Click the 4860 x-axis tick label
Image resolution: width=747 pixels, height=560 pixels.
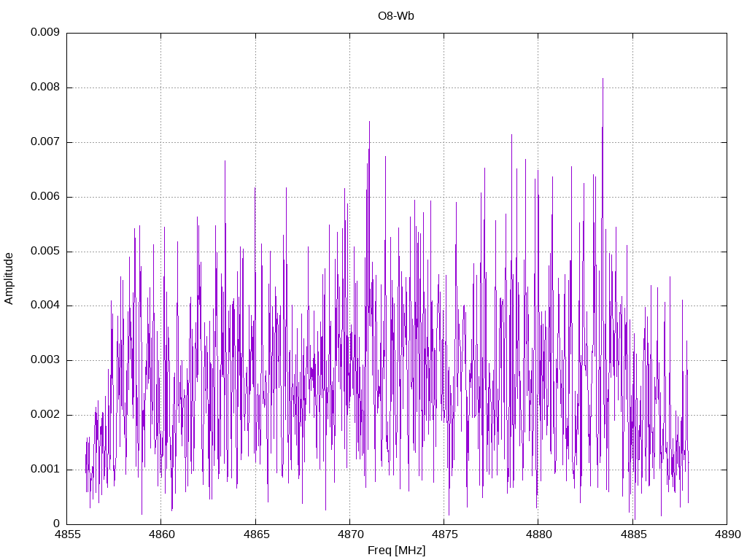(161, 534)
